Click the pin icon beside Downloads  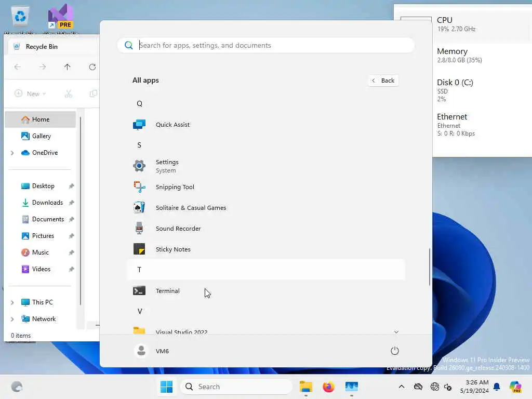click(x=71, y=203)
